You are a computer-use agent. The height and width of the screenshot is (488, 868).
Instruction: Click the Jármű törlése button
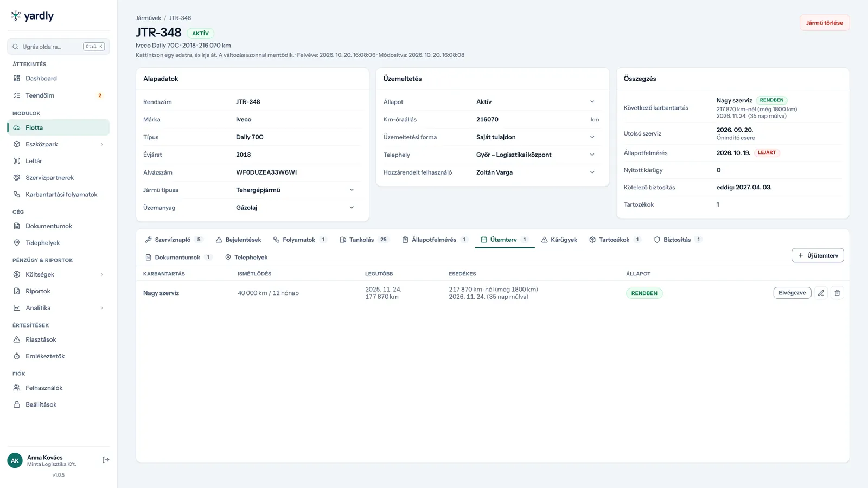tap(825, 23)
